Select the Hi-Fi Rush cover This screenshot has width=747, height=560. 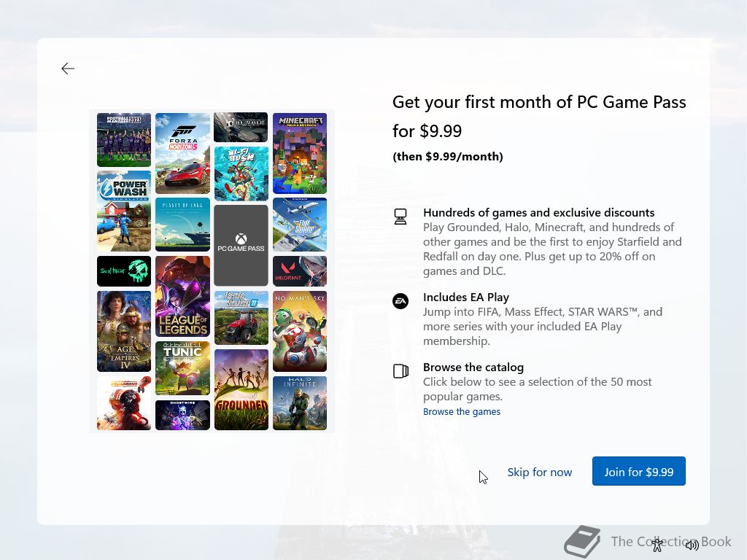tap(241, 174)
